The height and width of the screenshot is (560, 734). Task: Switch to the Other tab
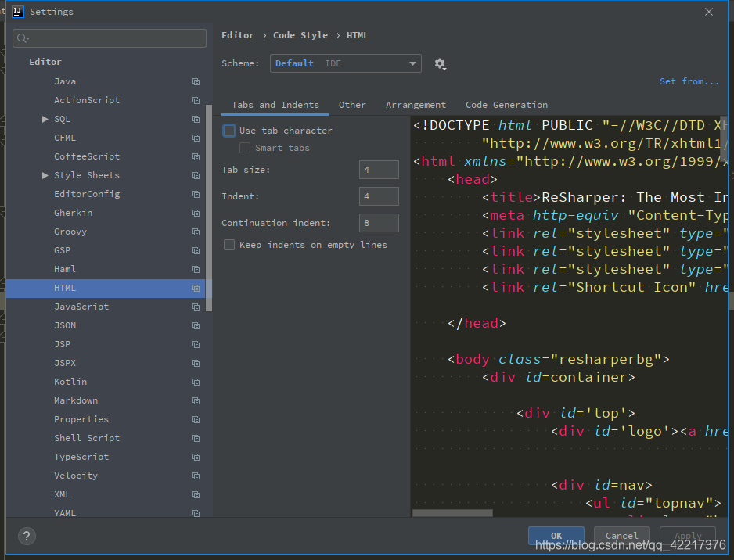tap(352, 105)
